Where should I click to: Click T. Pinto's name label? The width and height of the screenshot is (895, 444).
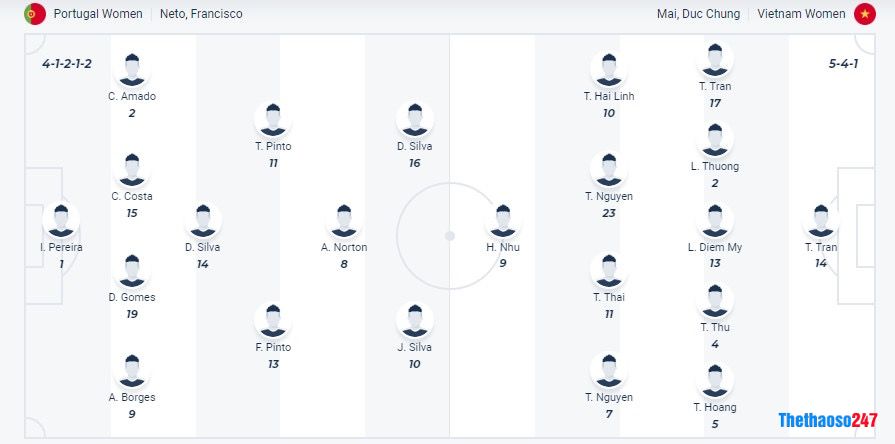(273, 146)
